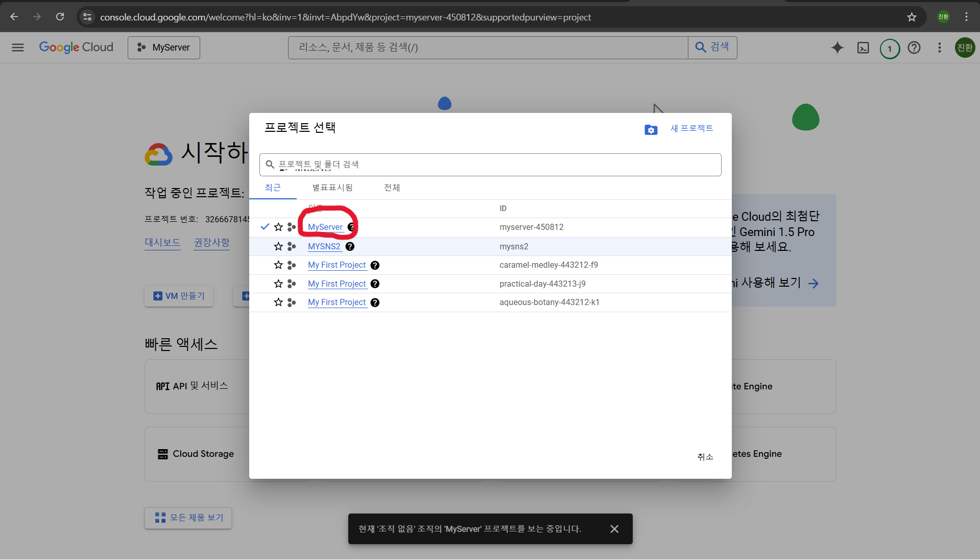Open the MyServer project picker dropdown

(x=163, y=48)
